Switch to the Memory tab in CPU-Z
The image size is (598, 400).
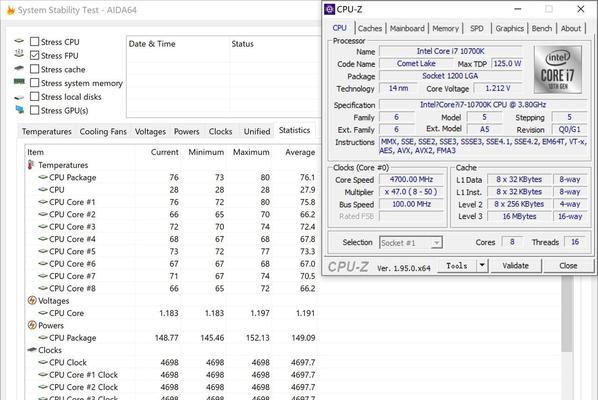point(445,29)
